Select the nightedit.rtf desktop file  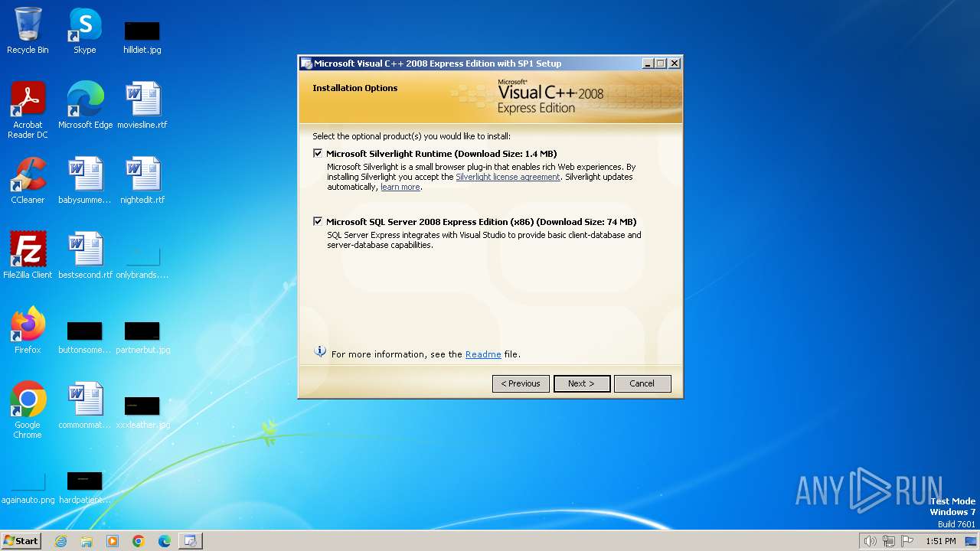pos(142,181)
